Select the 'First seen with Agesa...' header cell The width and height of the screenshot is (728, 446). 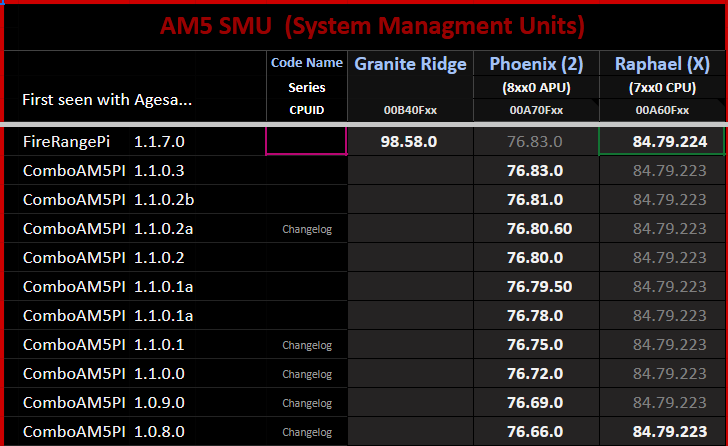pyautogui.click(x=106, y=100)
